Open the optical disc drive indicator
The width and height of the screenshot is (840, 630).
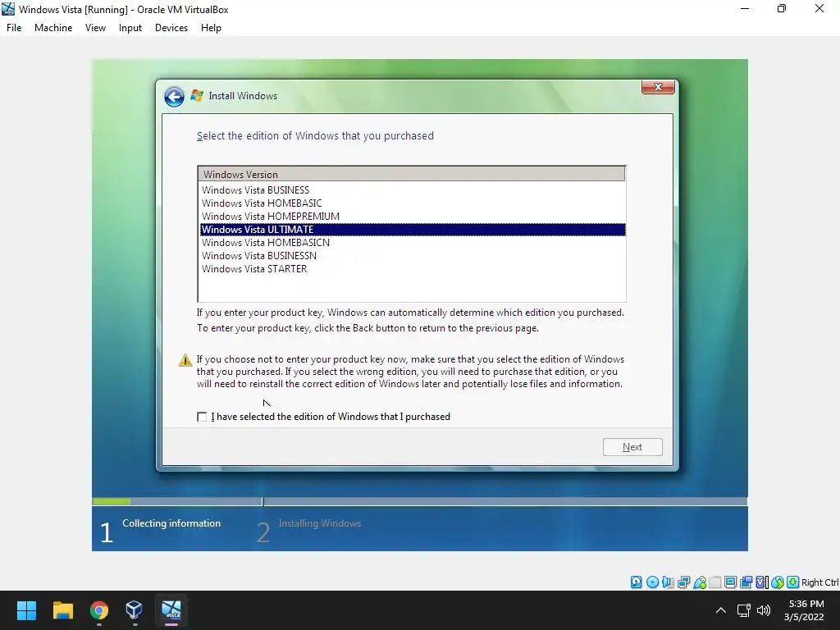coord(652,582)
